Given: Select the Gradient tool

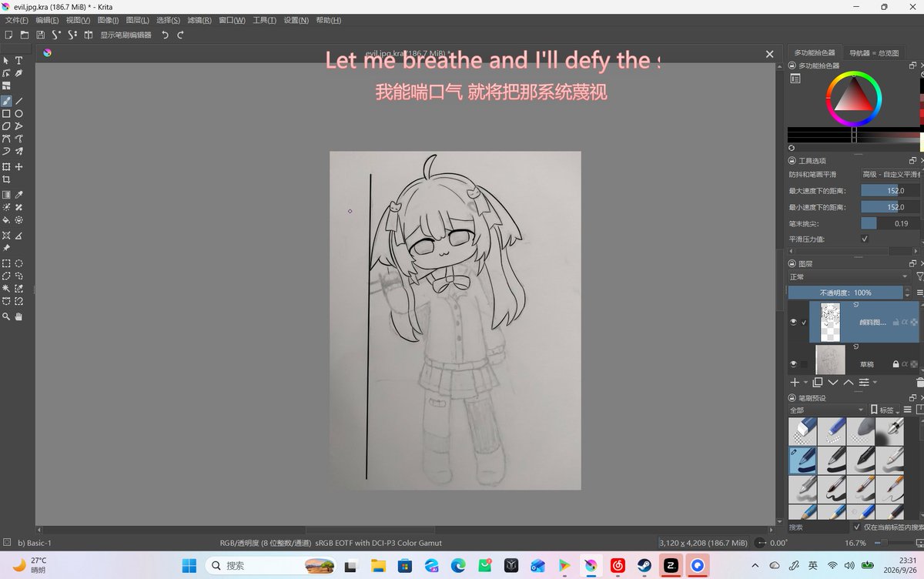Looking at the screenshot, I should point(6,195).
